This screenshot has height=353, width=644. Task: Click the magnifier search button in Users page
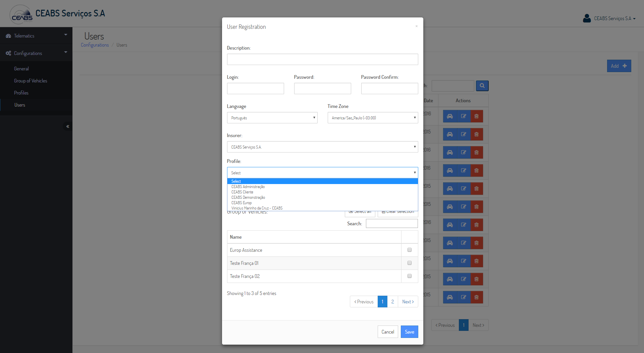[x=482, y=85]
